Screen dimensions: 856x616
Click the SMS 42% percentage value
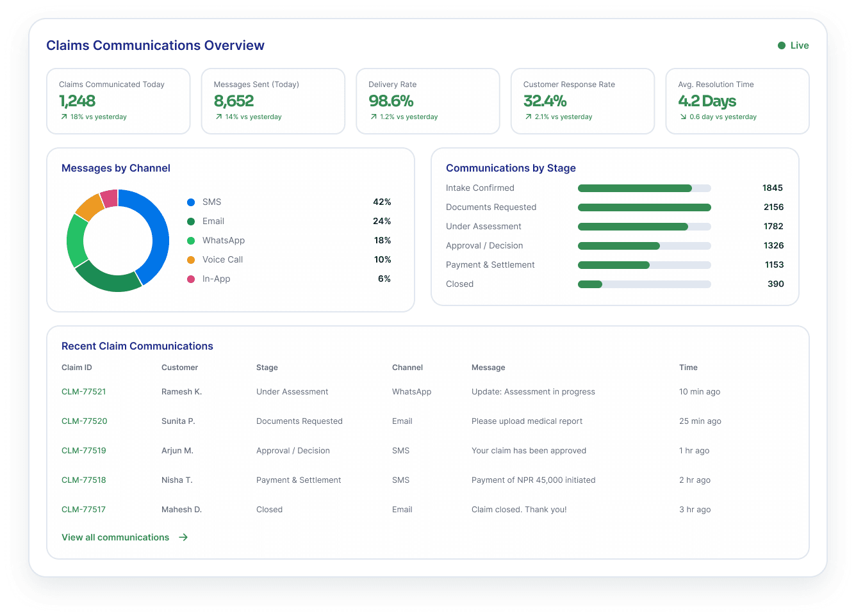coord(382,202)
